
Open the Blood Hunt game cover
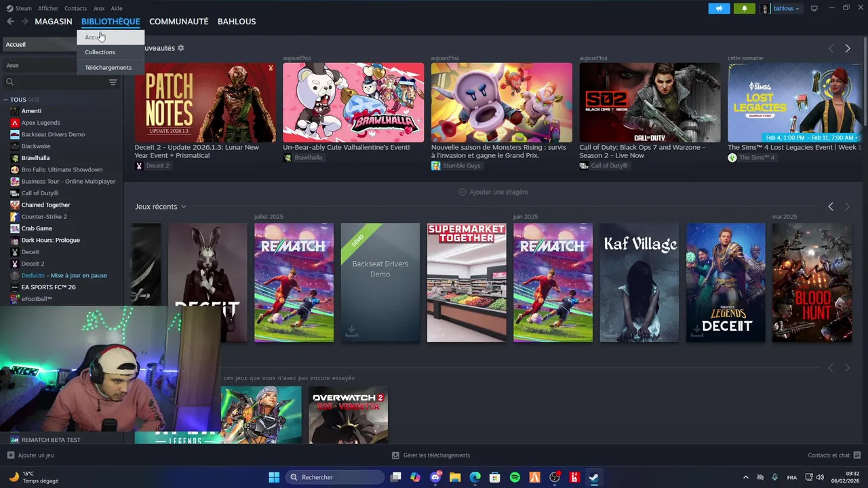(812, 283)
